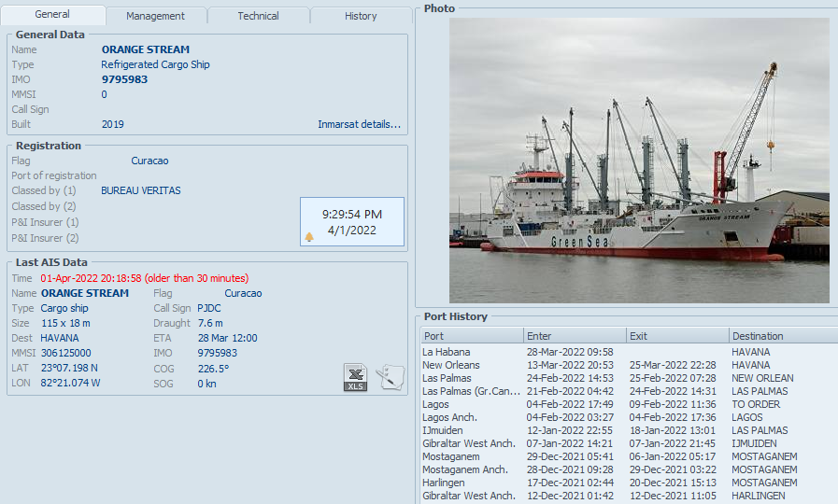Select Refrigerated Cargo Ship type value
The height and width of the screenshot is (504, 838).
[x=155, y=64]
